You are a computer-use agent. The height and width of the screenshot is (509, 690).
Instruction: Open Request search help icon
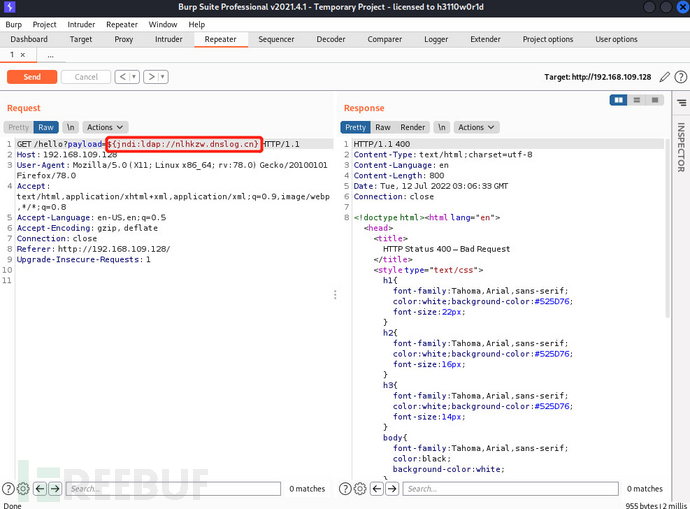pos(8,489)
